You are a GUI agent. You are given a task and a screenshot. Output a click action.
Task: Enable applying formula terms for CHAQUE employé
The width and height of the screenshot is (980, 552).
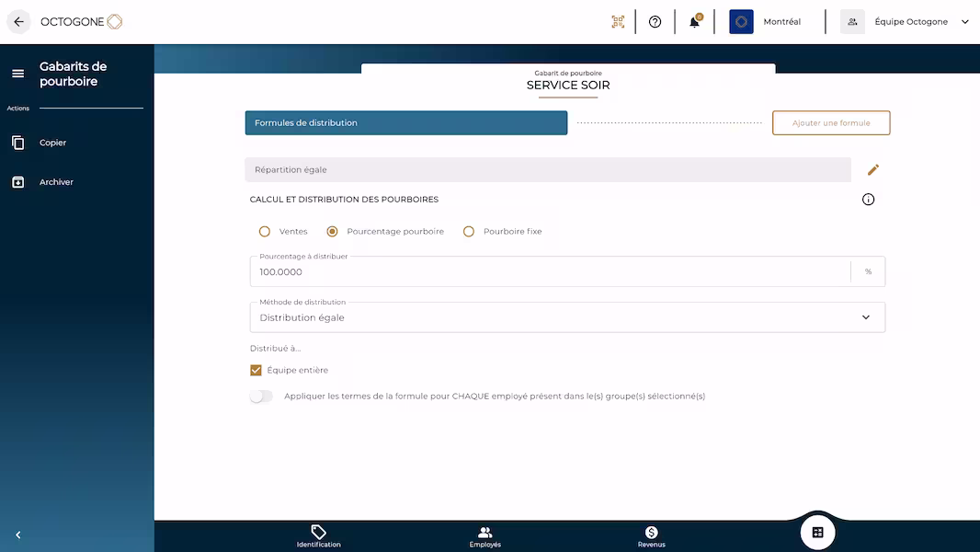click(261, 396)
